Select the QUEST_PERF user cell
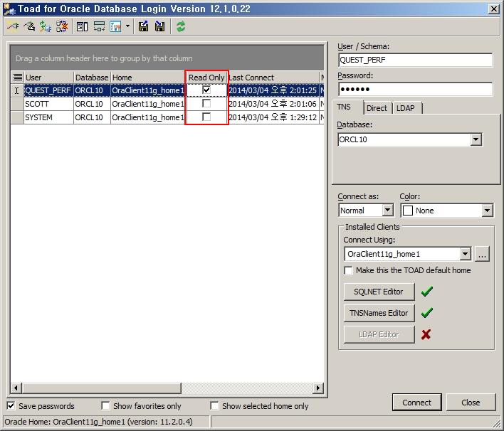The height and width of the screenshot is (431, 504). tap(48, 90)
